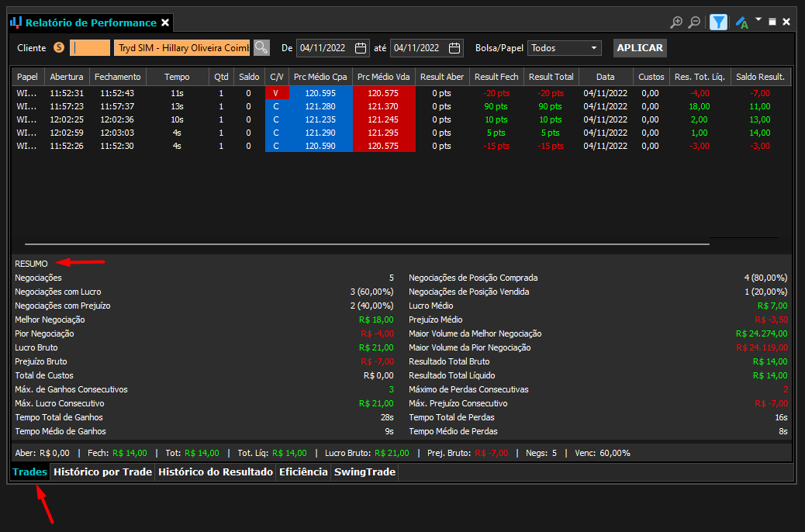This screenshot has height=532, width=805.
Task: Click the 90 pts Result Fech value
Action: [x=496, y=106]
